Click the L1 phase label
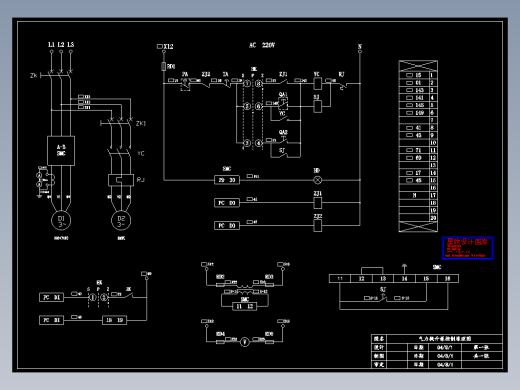520x390 pixels. [51, 45]
